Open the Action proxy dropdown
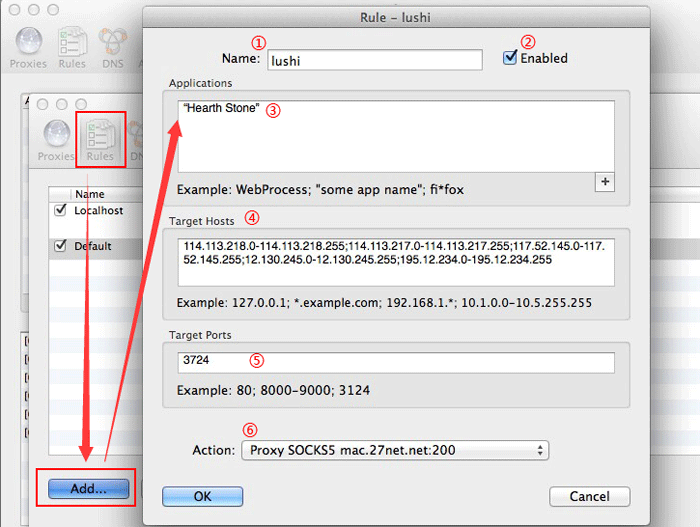 pyautogui.click(x=395, y=450)
